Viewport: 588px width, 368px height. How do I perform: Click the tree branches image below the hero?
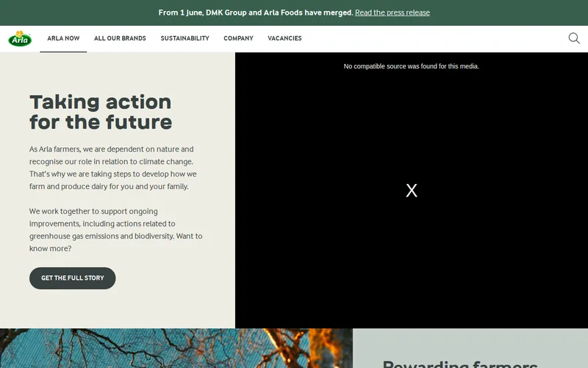pos(176,348)
